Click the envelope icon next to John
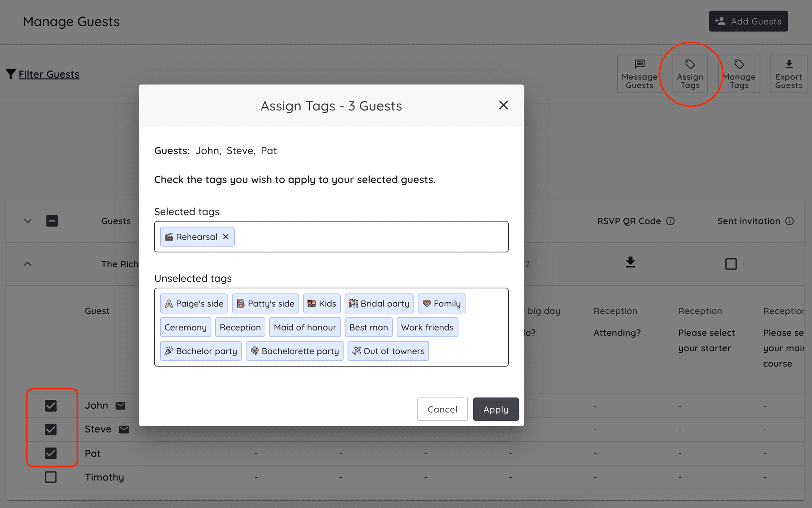The width and height of the screenshot is (812, 508). pos(121,405)
